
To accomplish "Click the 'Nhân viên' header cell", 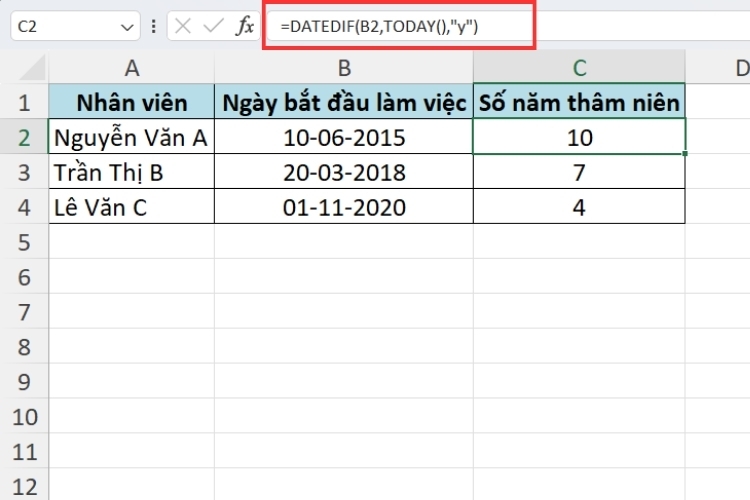I will 132,101.
